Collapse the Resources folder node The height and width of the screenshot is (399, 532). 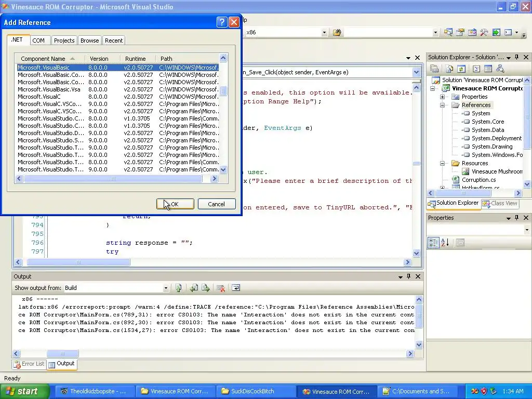tap(443, 164)
